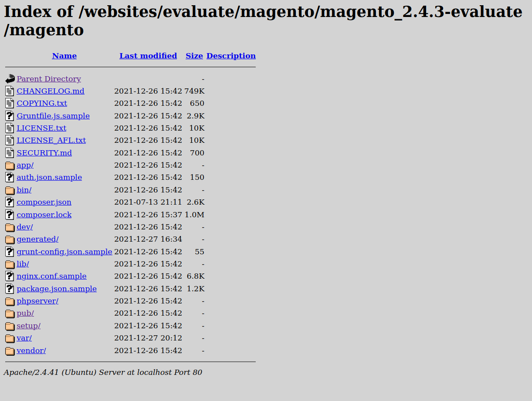Click the question mark icon beside Gruntfile.js.sample
The width and height of the screenshot is (532, 401).
(x=10, y=115)
